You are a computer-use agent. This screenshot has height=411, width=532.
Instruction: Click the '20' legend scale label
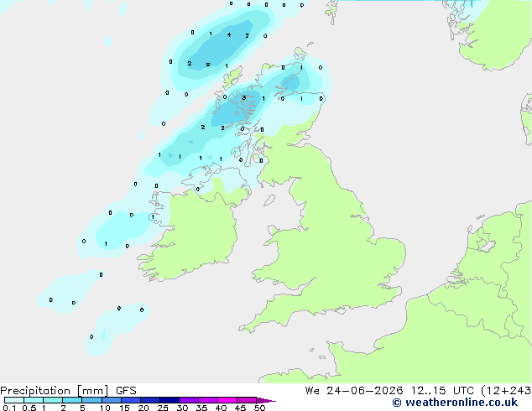[143, 408]
